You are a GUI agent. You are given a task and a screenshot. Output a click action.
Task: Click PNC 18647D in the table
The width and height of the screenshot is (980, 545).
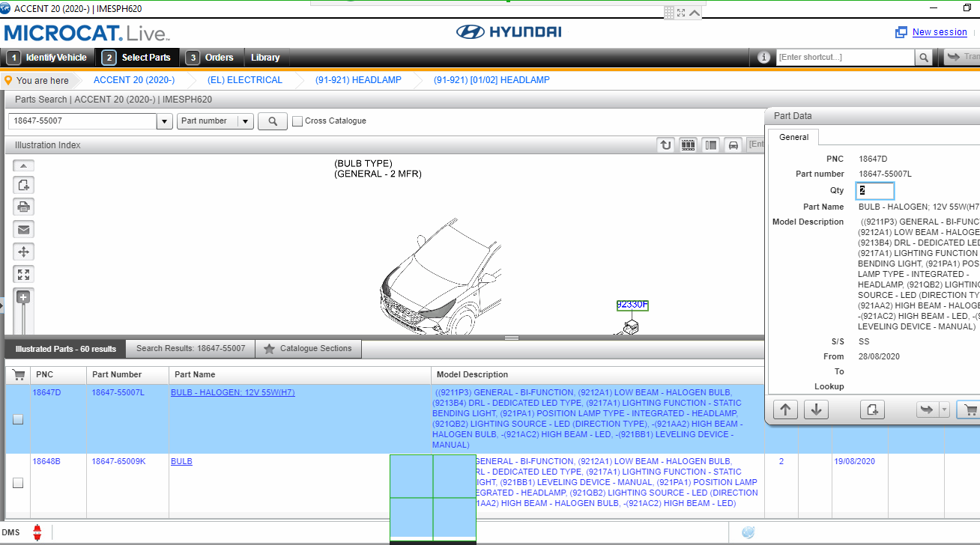47,393
